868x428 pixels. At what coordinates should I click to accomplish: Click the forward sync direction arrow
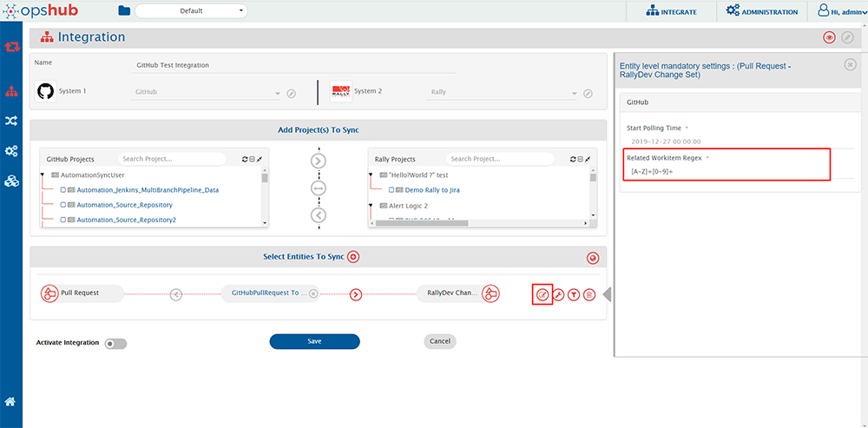coord(356,294)
